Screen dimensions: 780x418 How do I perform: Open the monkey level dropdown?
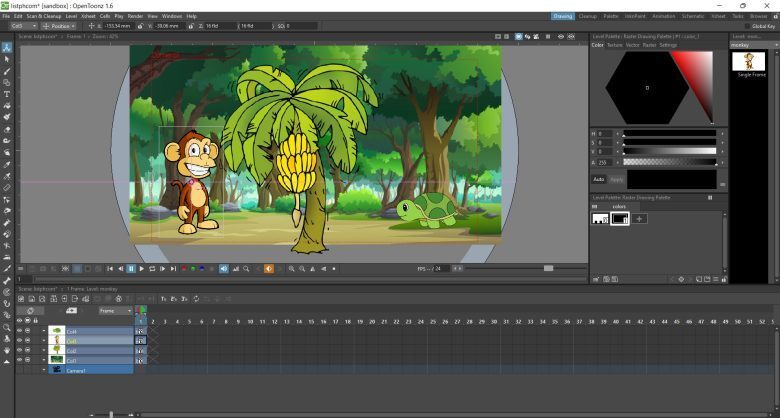click(x=754, y=45)
